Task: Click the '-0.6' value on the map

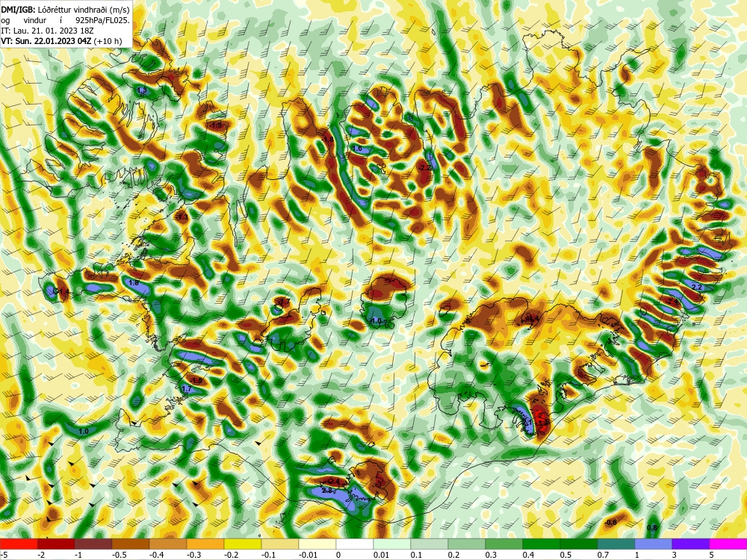Action: [610, 523]
